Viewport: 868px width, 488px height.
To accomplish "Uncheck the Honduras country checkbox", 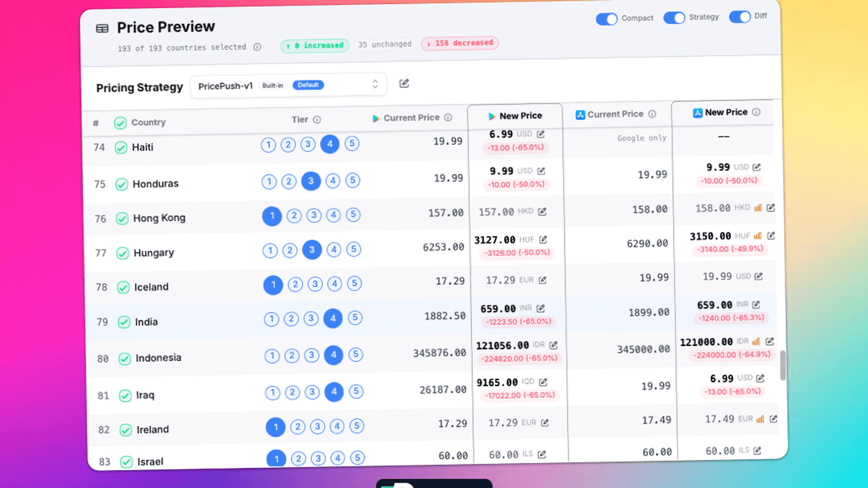I will click(122, 184).
